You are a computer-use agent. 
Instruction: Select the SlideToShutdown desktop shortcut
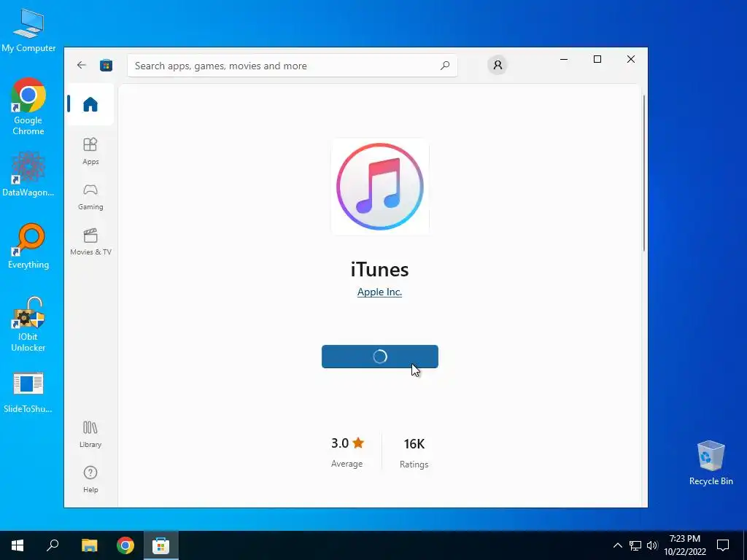click(28, 392)
